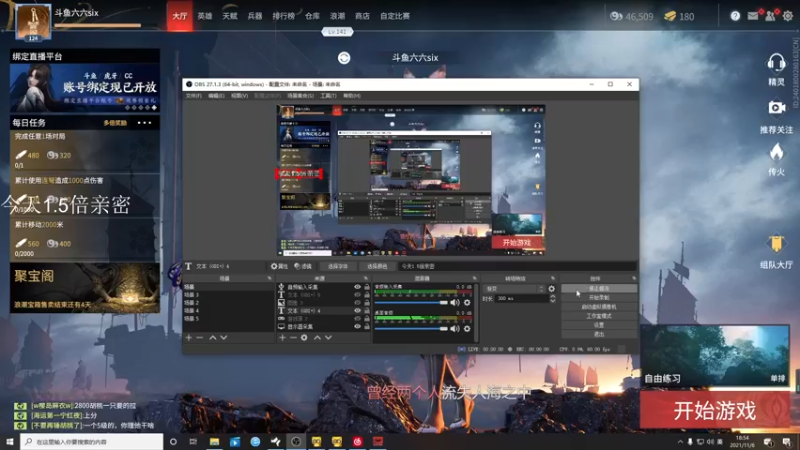Open the 自由练习 mode thumbnail
The height and width of the screenshot is (450, 800).
pos(714,355)
